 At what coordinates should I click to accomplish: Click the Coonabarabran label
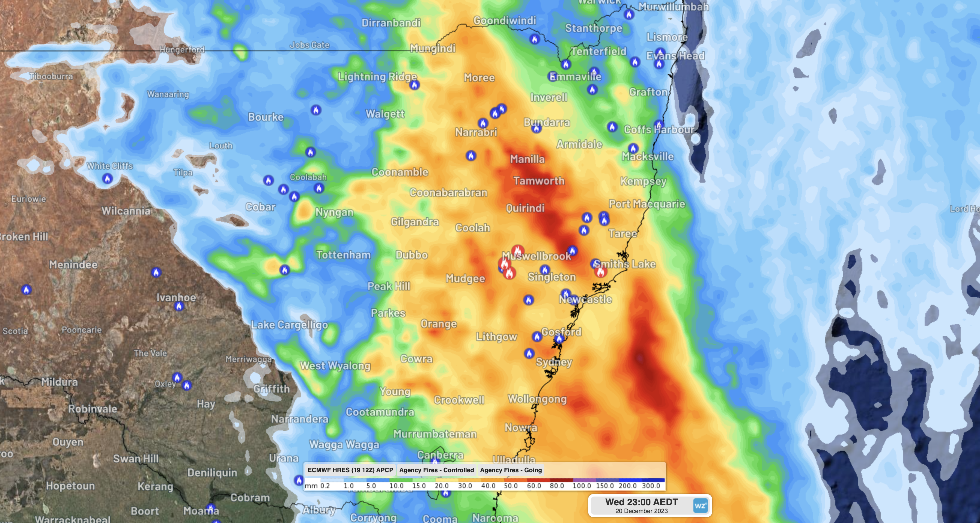448,193
